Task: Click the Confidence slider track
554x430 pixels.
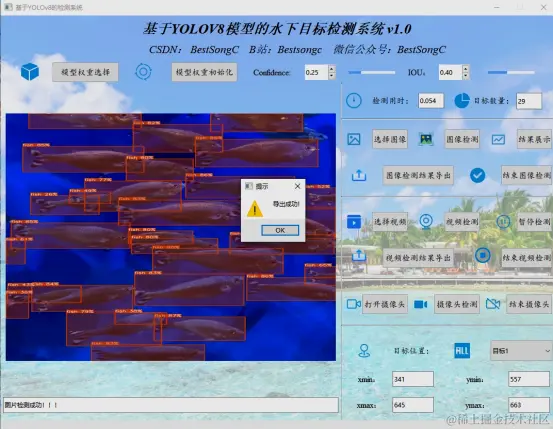Action: pyautogui.click(x=371, y=72)
